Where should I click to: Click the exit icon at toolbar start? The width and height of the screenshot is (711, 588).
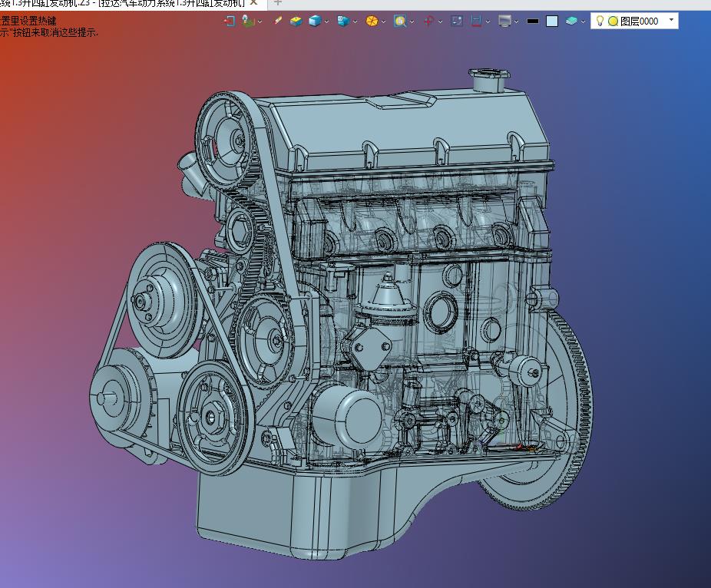[x=228, y=21]
